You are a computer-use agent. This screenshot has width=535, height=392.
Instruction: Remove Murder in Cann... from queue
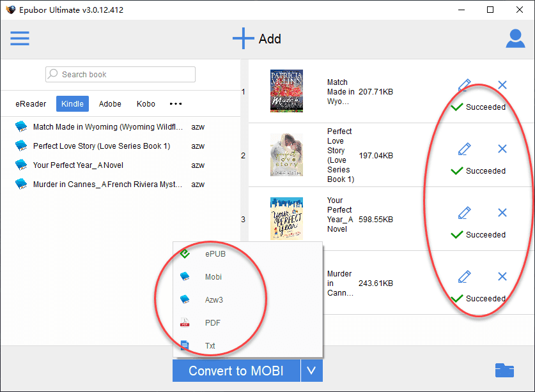coord(502,276)
